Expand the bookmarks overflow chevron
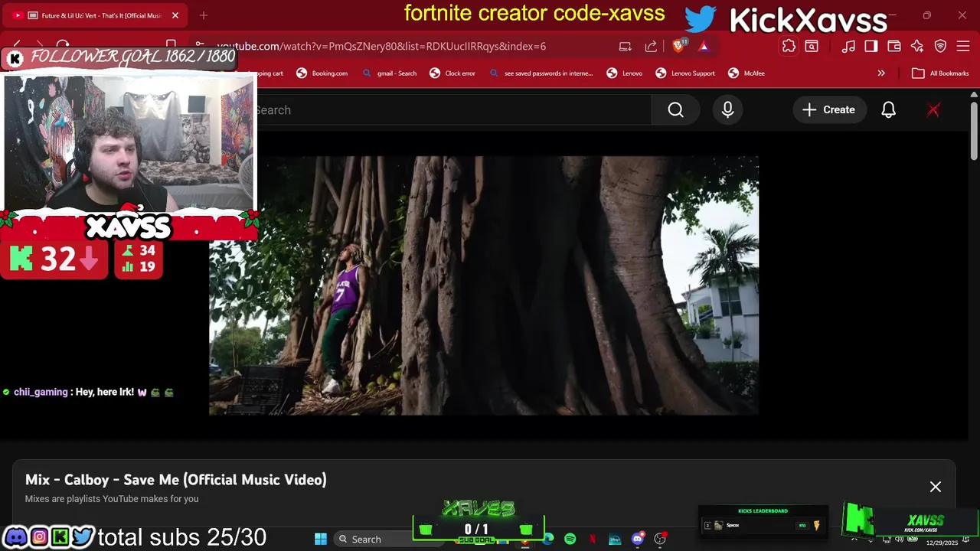Viewport: 980px width, 551px height. point(881,73)
